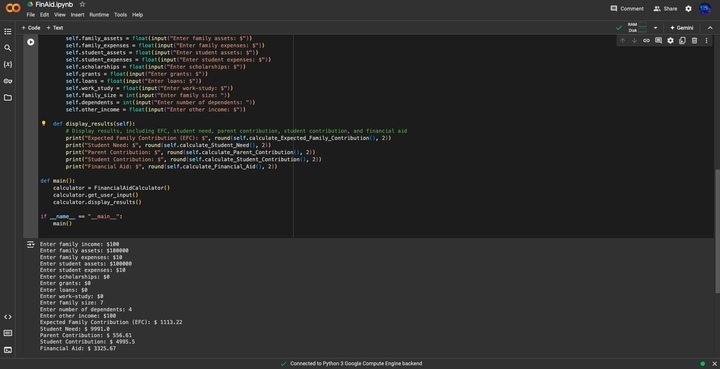View RAM and Disk resource usage
Screen dimensions: 720x369
(637, 28)
